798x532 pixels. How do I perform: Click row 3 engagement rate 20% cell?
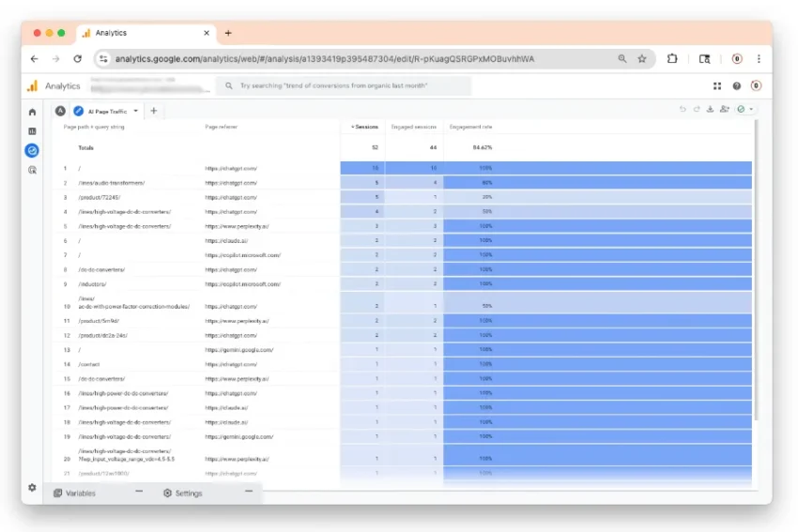597,197
